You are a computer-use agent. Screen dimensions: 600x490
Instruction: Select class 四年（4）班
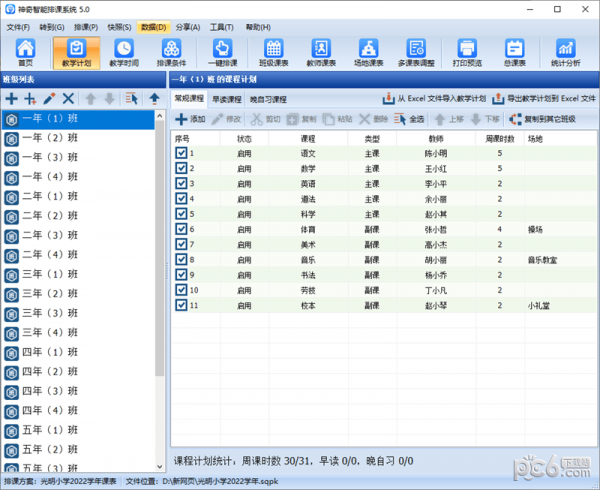[78, 411]
